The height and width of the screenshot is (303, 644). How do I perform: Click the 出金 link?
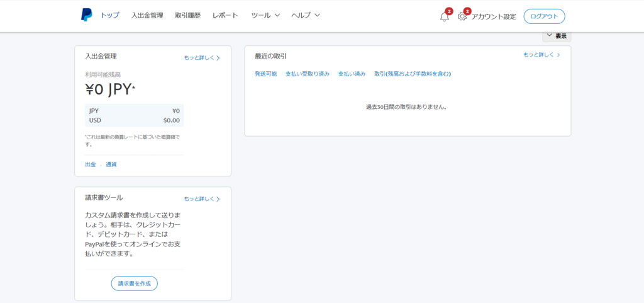(x=91, y=164)
